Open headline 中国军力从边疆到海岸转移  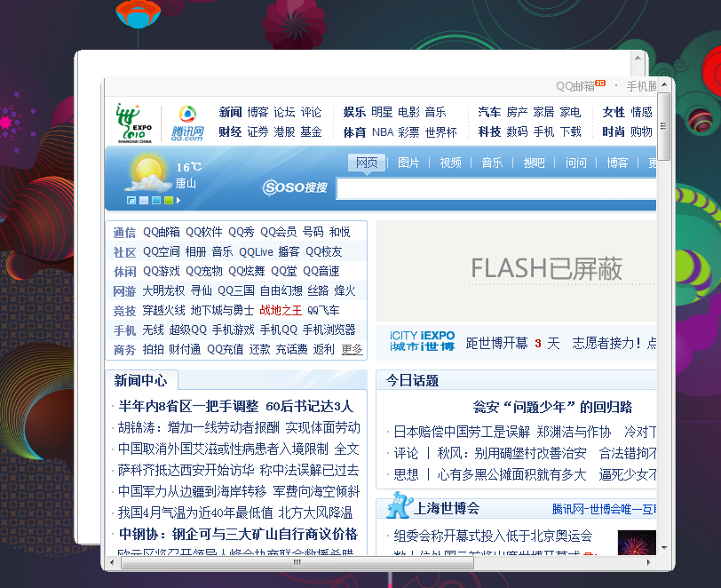click(x=192, y=491)
